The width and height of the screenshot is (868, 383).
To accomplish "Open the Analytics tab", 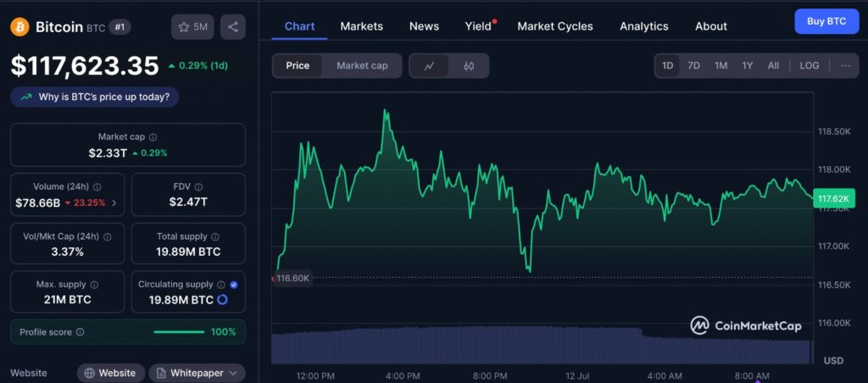I will click(x=644, y=26).
